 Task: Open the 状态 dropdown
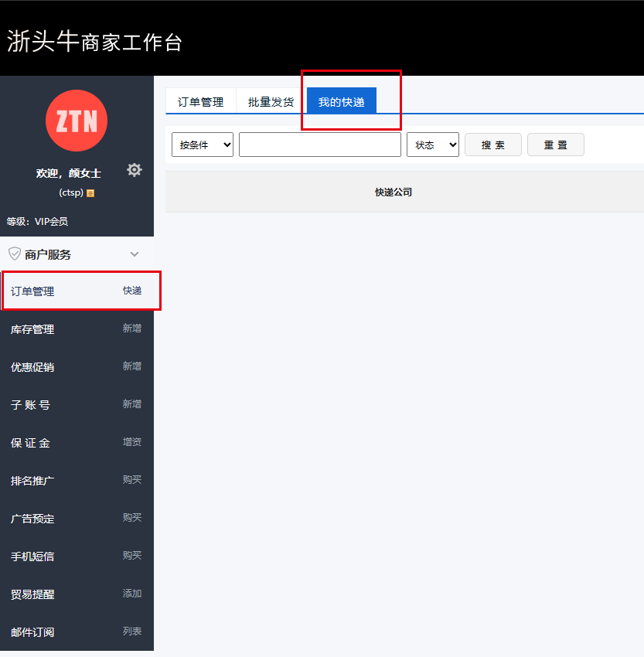coord(433,145)
